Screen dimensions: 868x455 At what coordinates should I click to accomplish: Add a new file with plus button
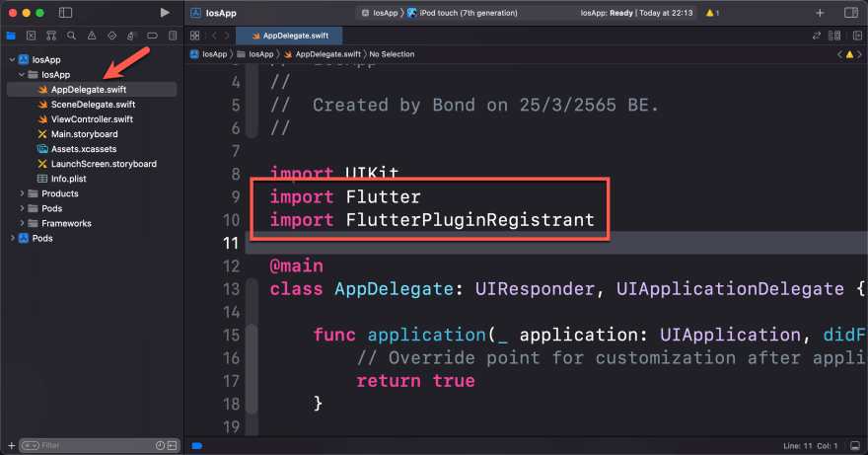[11, 445]
